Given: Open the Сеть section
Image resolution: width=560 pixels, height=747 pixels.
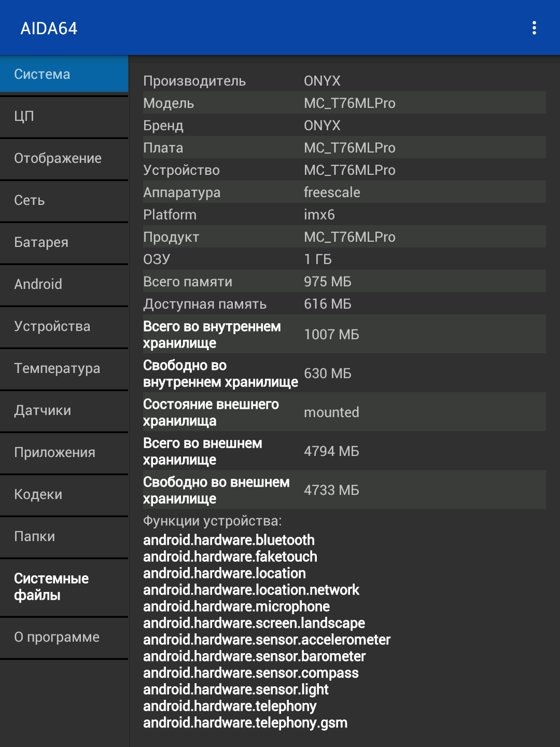Looking at the screenshot, I should [x=64, y=200].
